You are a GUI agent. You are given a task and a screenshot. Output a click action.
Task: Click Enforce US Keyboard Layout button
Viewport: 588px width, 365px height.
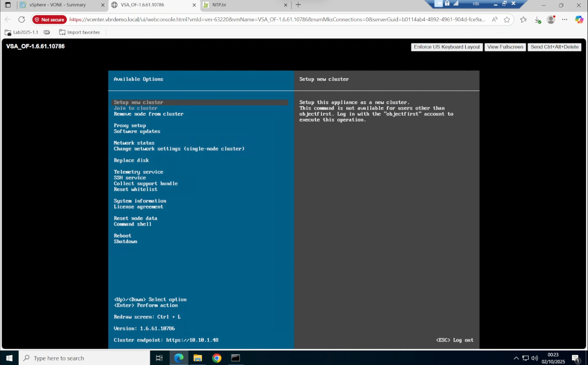pyautogui.click(x=447, y=47)
